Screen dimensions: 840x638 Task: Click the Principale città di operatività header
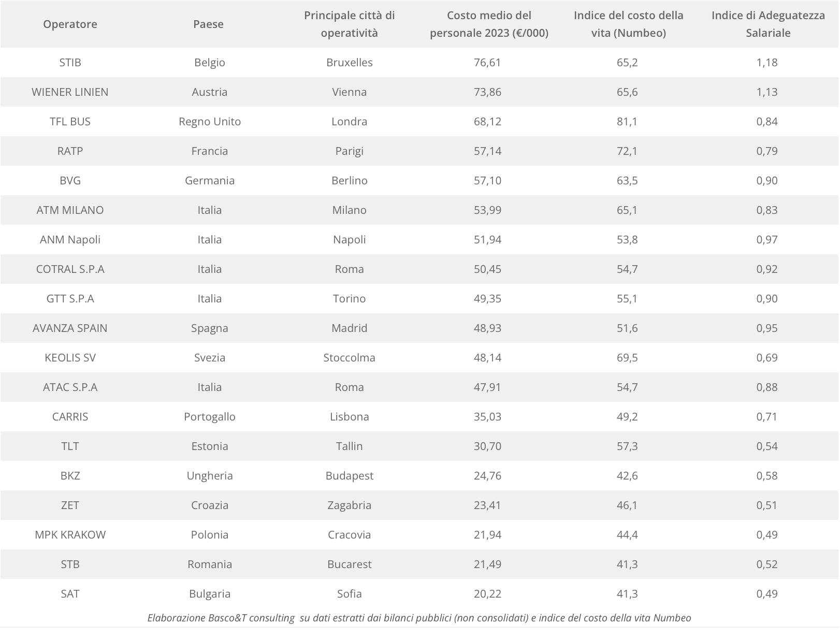(349, 24)
